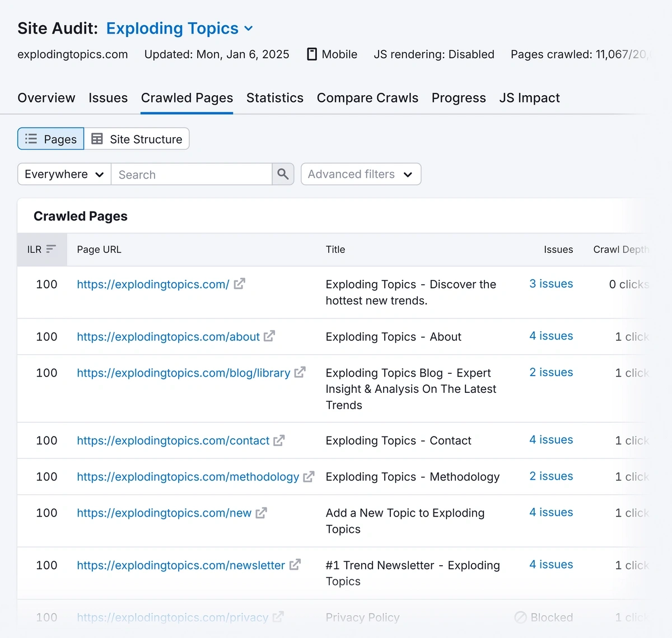Open external link icon next to /privacy URL
The width and height of the screenshot is (672, 638).
click(278, 617)
